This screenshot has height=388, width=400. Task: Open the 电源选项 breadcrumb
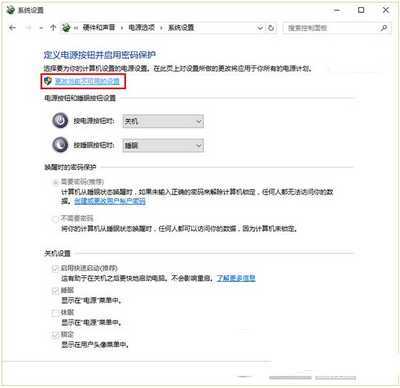142,28
